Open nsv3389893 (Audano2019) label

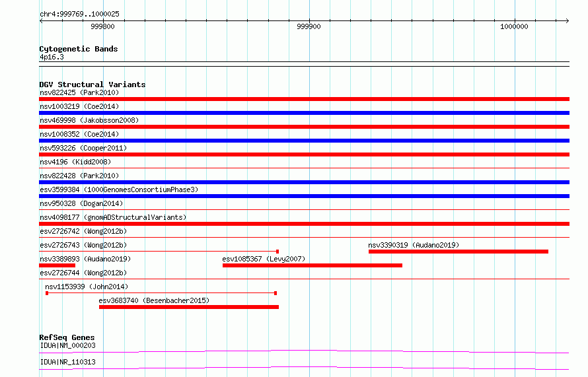pos(85,259)
